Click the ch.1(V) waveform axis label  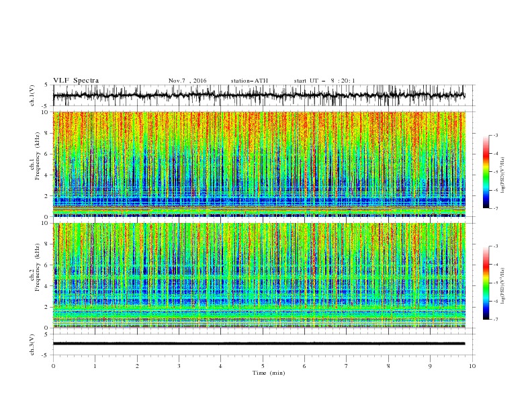pyautogui.click(x=32, y=95)
